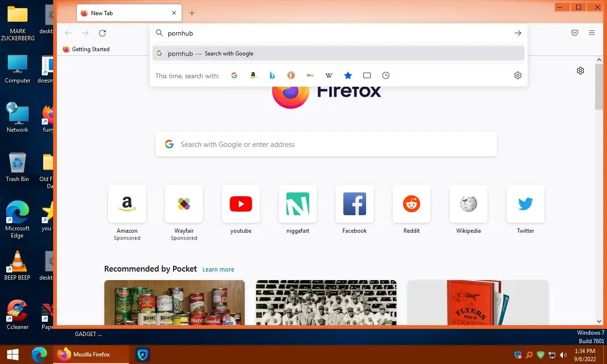Click the Go arrow in the address bar
Viewport: 607px width, 364px height.
pyautogui.click(x=518, y=33)
